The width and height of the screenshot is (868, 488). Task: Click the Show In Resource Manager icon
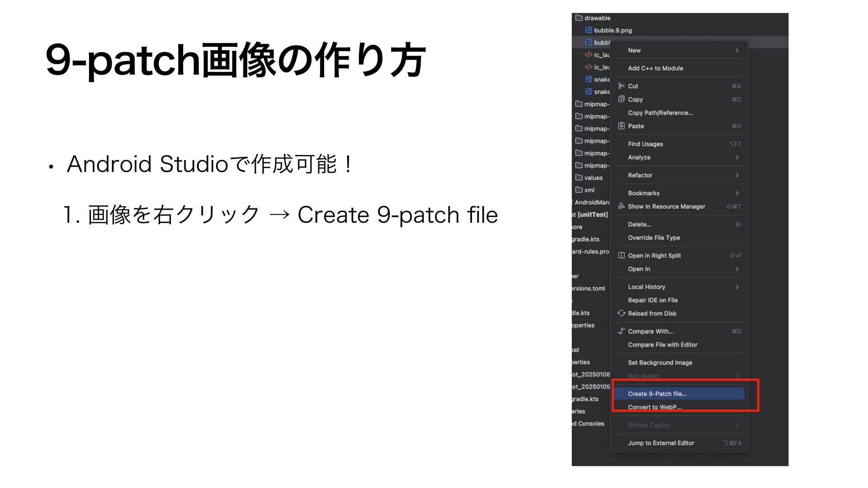pyautogui.click(x=622, y=206)
